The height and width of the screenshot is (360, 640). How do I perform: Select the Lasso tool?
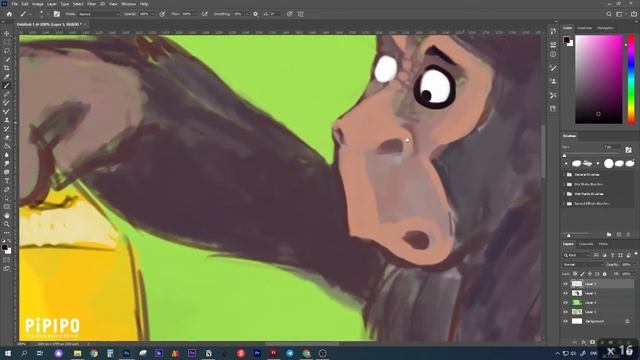pyautogui.click(x=7, y=51)
